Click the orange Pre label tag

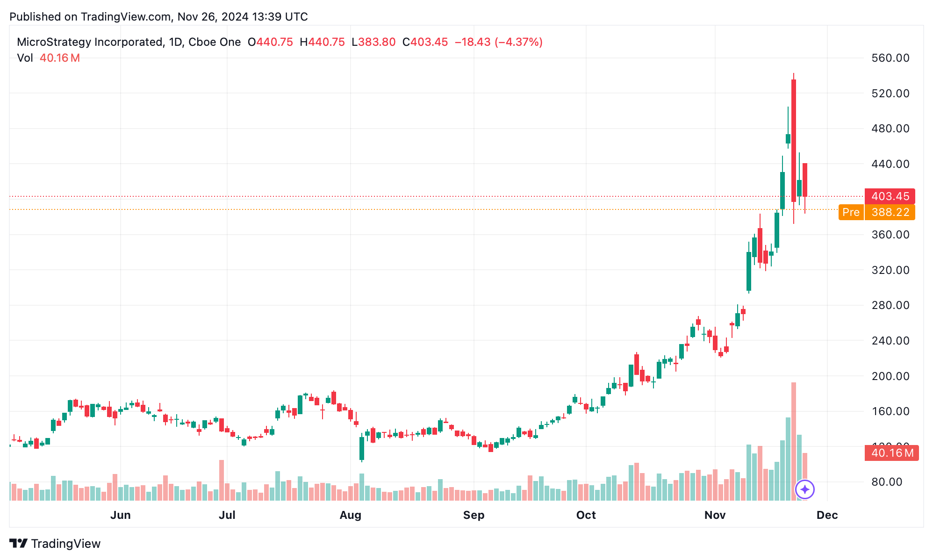[851, 212]
